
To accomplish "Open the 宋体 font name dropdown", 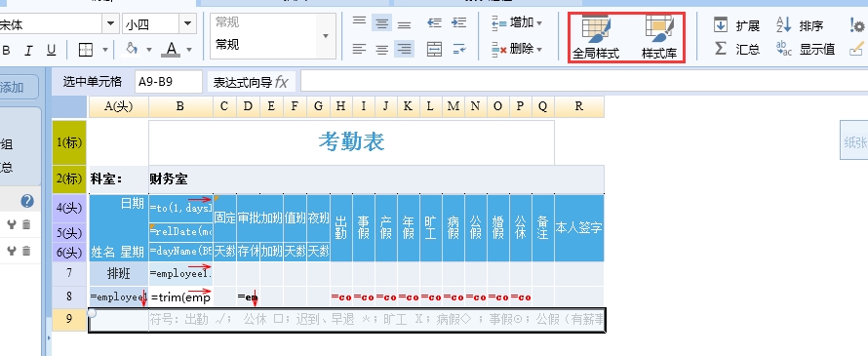I will click(111, 23).
